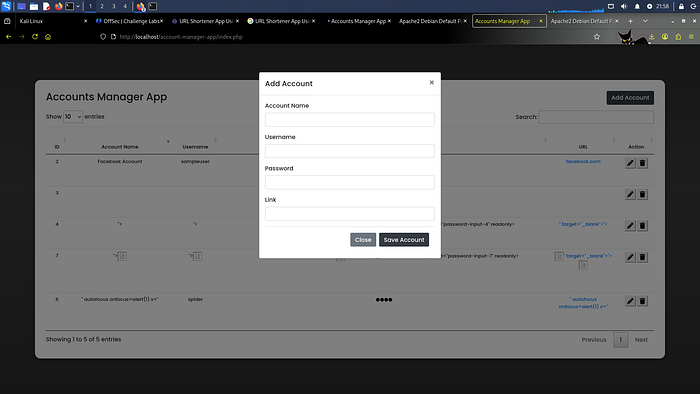Go to the Next pagination page

tap(641, 340)
